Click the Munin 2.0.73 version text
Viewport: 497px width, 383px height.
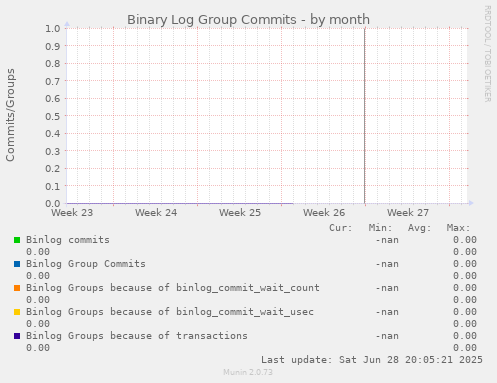tap(248, 372)
